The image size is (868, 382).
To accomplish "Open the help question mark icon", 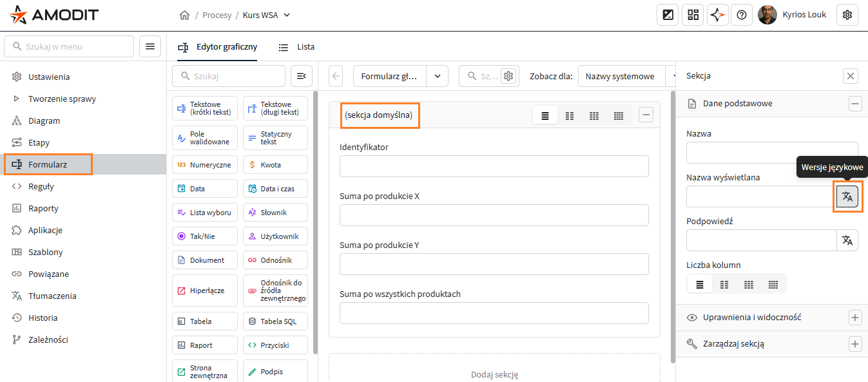I will click(742, 15).
